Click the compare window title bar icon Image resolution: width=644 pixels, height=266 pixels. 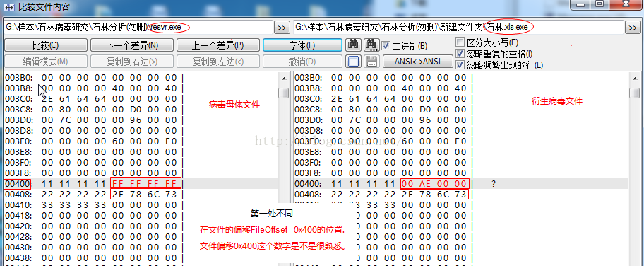coord(9,7)
